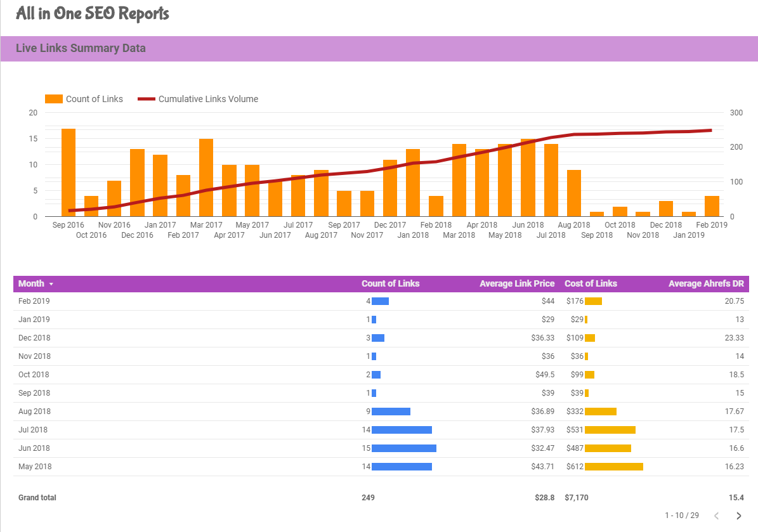
Task: Click the blue bar in Jun 2018 row
Action: [x=404, y=448]
